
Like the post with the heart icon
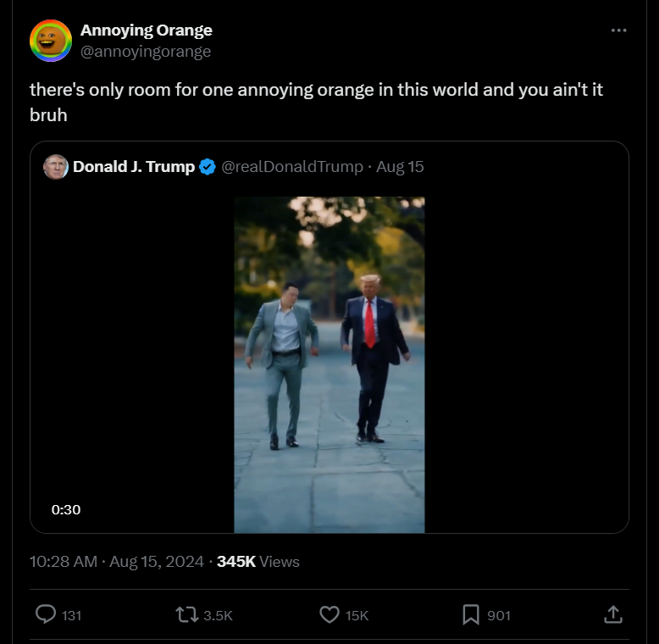tap(329, 614)
